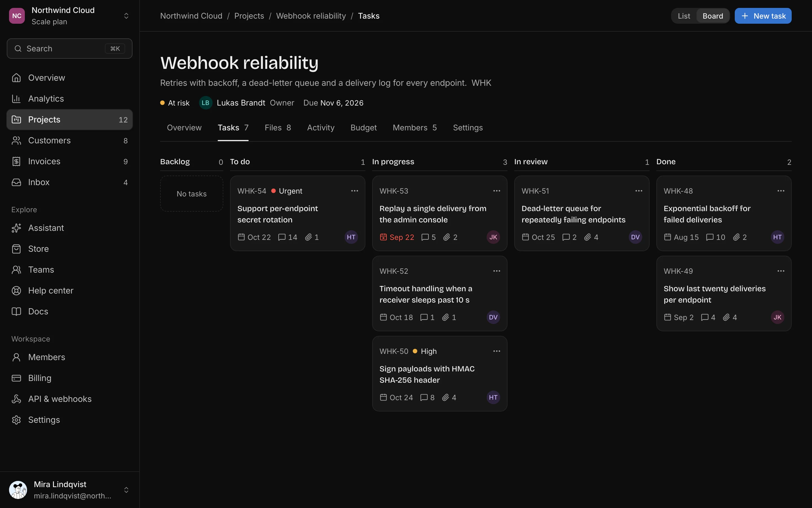Open the Files tab
The width and height of the screenshot is (812, 508).
pos(277,128)
